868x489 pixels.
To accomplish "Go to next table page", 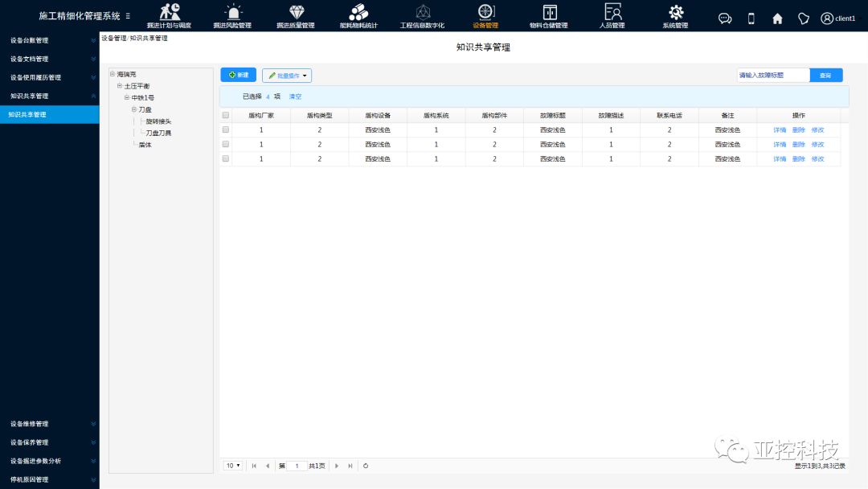I will (337, 466).
